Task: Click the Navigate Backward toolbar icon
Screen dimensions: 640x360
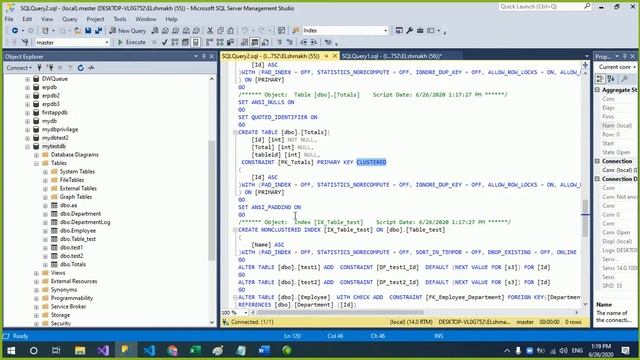Action: (15, 31)
